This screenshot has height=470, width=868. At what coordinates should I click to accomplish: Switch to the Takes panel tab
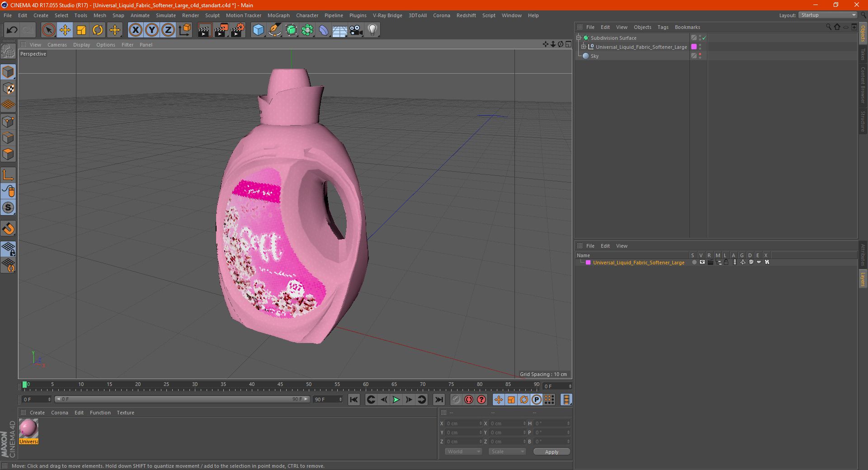(863, 54)
